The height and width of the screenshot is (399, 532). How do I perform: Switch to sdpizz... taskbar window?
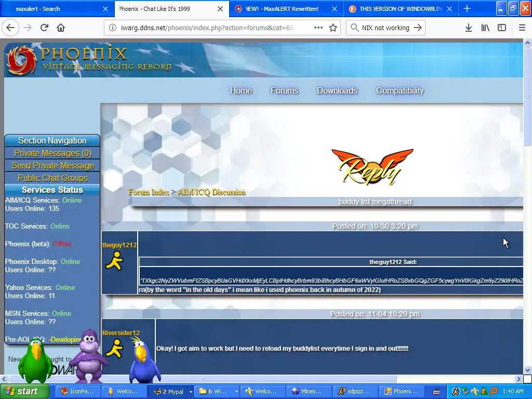354,392
